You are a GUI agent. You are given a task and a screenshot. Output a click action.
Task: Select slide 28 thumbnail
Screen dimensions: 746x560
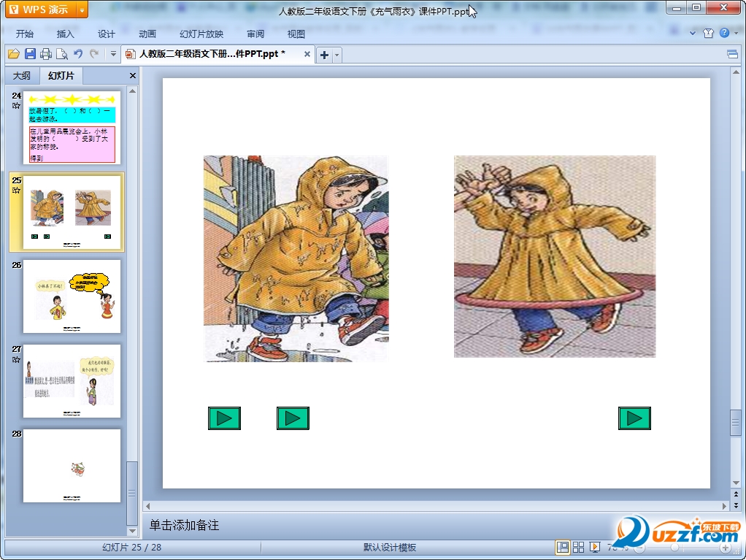(72, 466)
